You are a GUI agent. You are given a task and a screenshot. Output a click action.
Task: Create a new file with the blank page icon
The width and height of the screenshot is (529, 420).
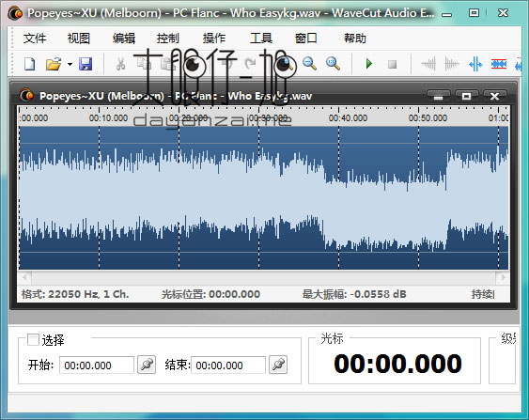pyautogui.click(x=30, y=64)
